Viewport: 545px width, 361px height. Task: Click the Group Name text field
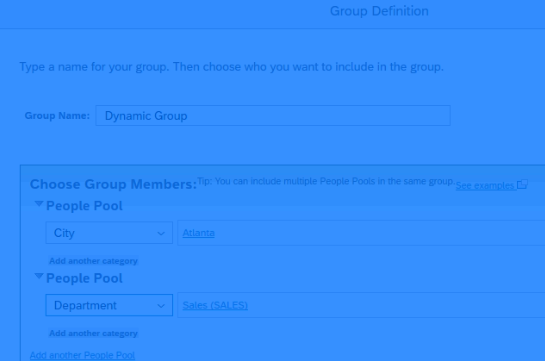click(x=273, y=116)
